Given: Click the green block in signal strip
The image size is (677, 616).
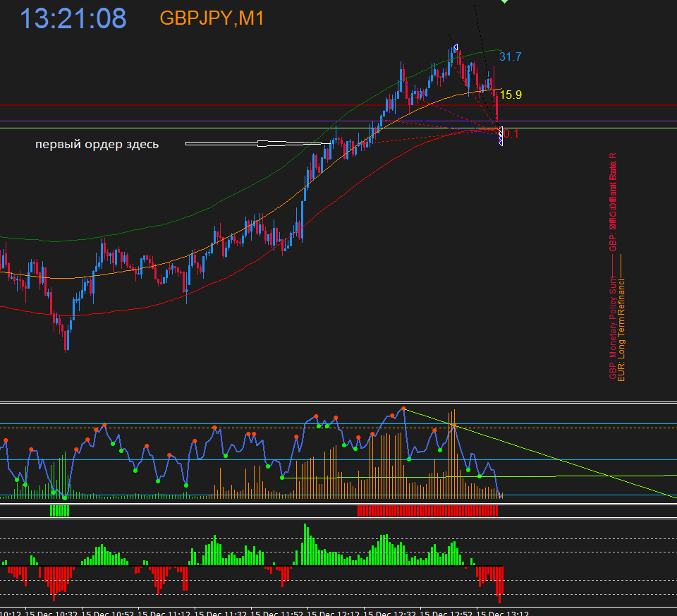Looking at the screenshot, I should click(x=59, y=511).
